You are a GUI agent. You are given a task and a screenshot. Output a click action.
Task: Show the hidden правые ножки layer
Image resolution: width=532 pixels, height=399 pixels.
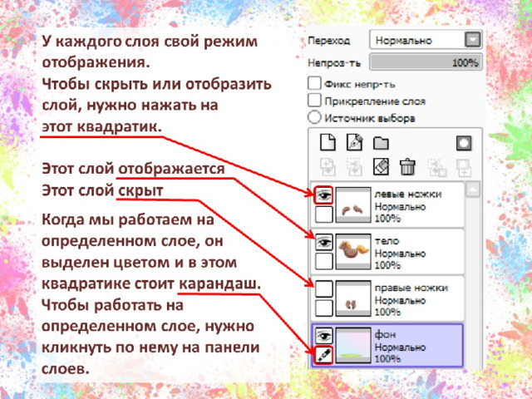323,289
